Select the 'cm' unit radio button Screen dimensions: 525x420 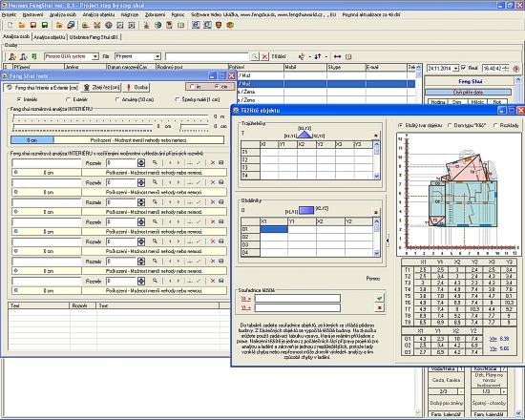tap(217, 87)
